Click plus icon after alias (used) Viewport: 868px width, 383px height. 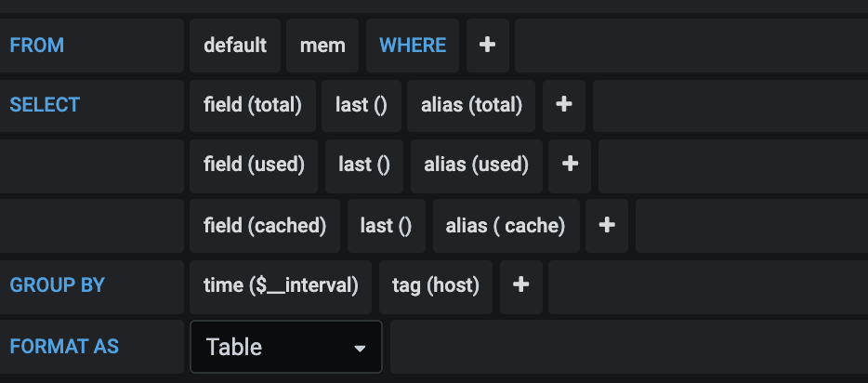click(x=570, y=165)
